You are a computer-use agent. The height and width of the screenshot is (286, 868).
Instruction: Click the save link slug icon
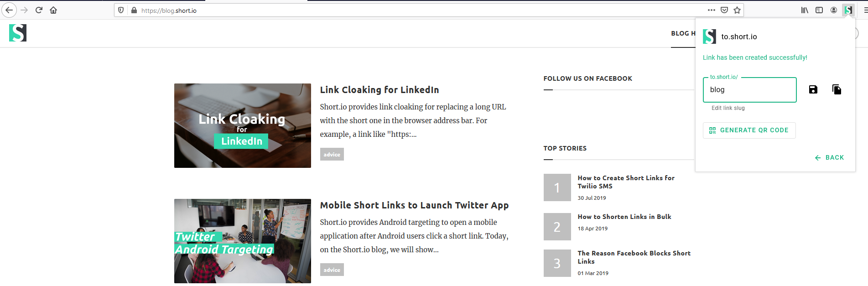[813, 89]
